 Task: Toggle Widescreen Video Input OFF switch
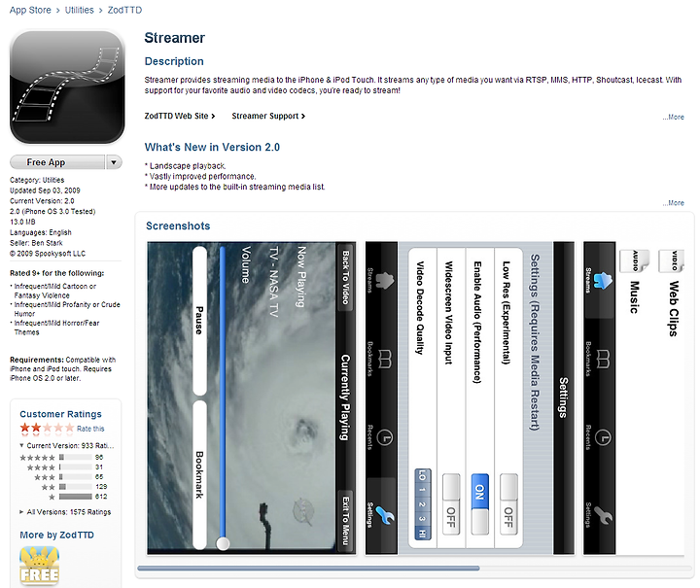(x=451, y=504)
